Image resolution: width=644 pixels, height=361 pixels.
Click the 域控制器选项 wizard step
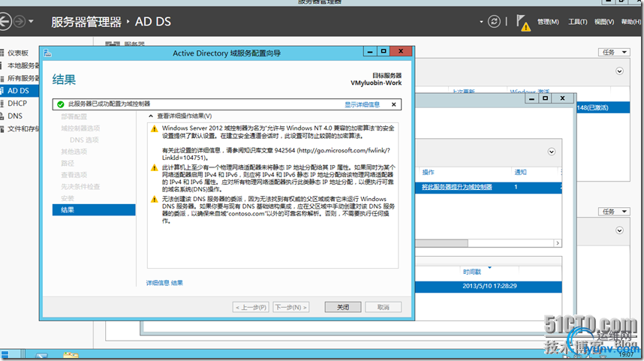(x=80, y=128)
